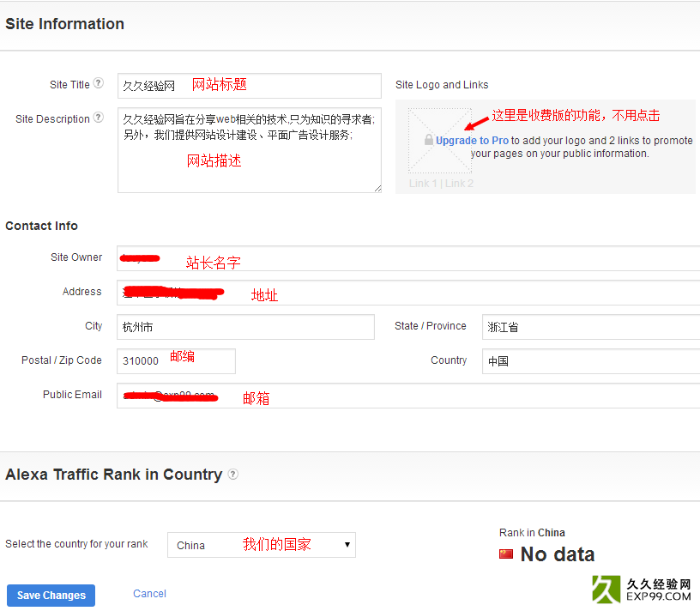This screenshot has height=611, width=700.
Task: Click the Alexa Traffic Rank help icon
Action: (232, 474)
